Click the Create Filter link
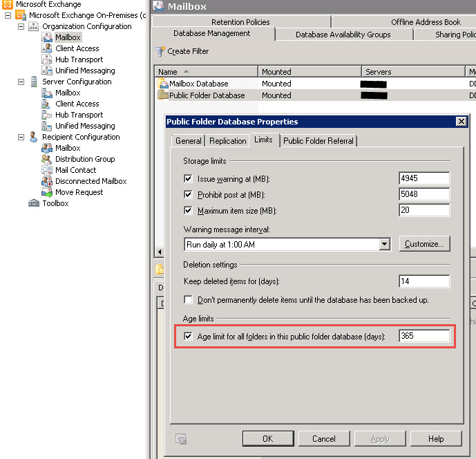Image resolution: width=476 pixels, height=459 pixels. click(188, 51)
